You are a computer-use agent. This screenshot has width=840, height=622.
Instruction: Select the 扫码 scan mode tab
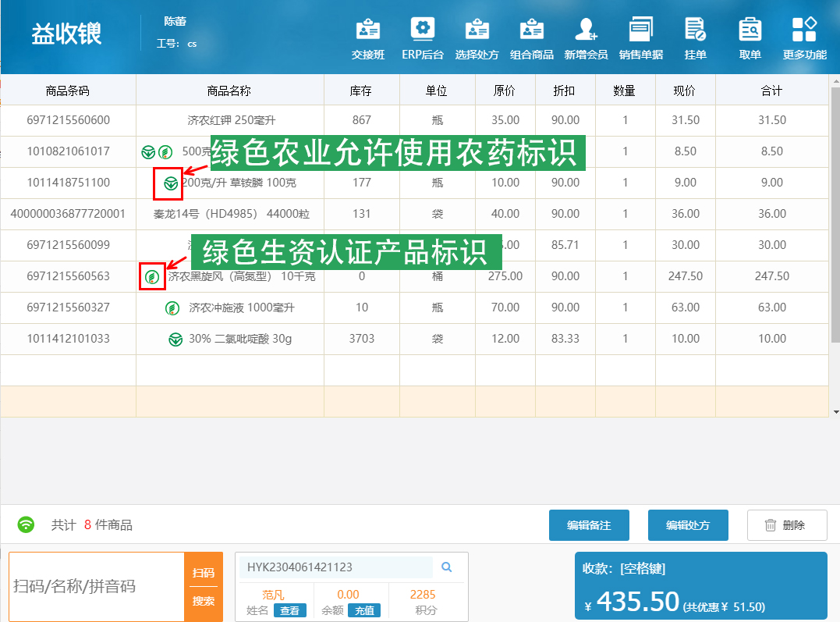(203, 573)
